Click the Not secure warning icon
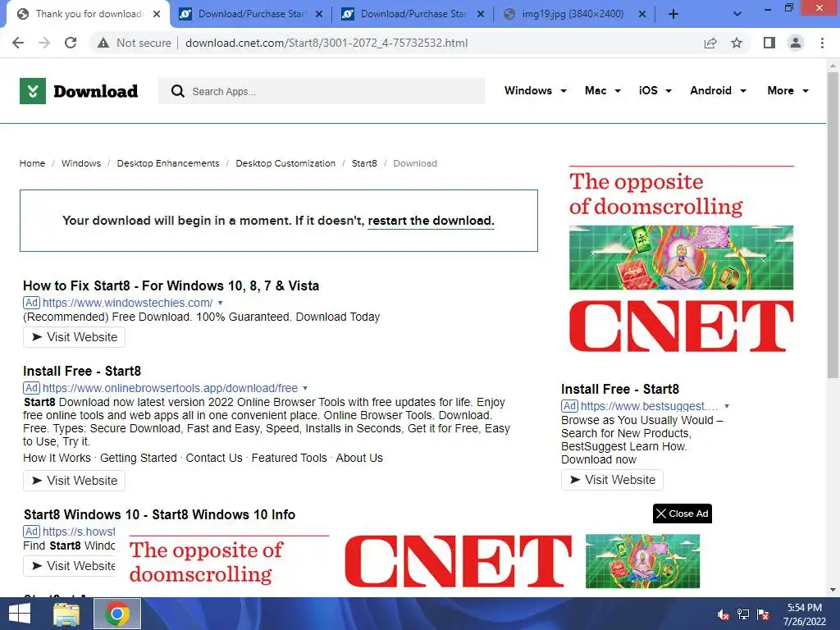 point(103,43)
